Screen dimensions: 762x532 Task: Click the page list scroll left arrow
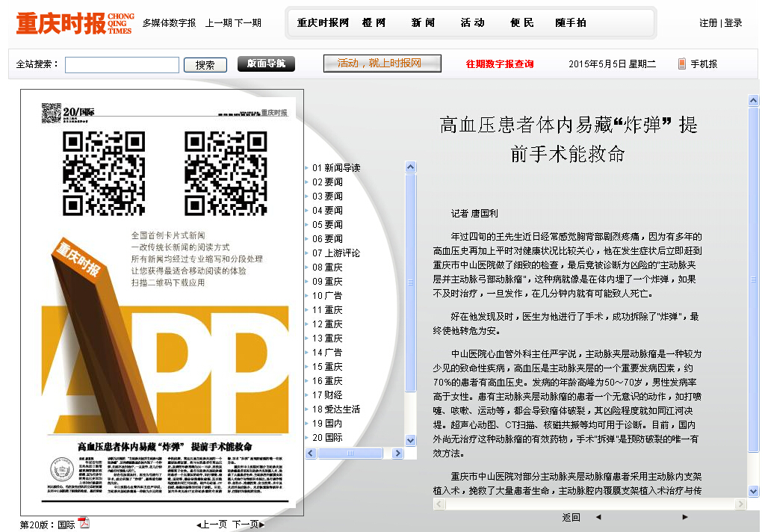pyautogui.click(x=311, y=454)
